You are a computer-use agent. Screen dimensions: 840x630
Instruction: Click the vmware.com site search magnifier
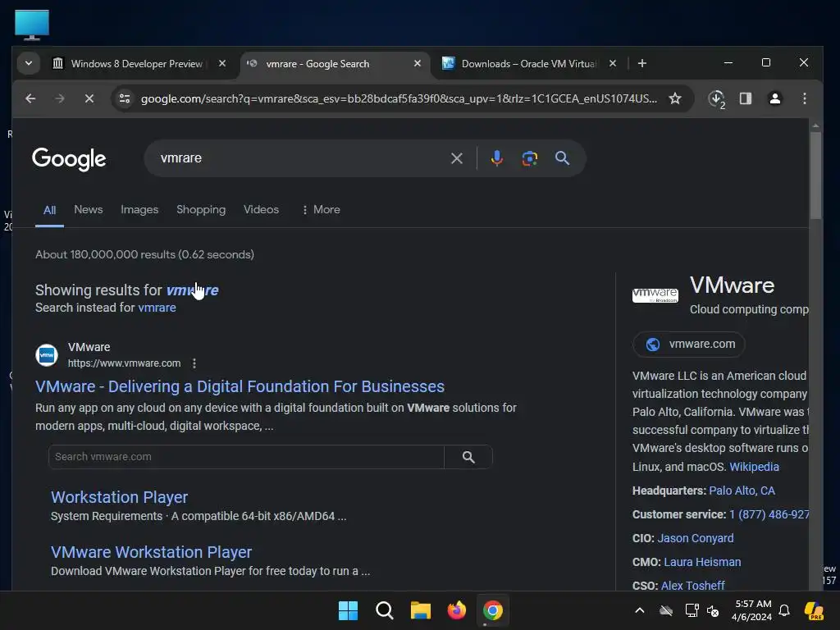[468, 457]
